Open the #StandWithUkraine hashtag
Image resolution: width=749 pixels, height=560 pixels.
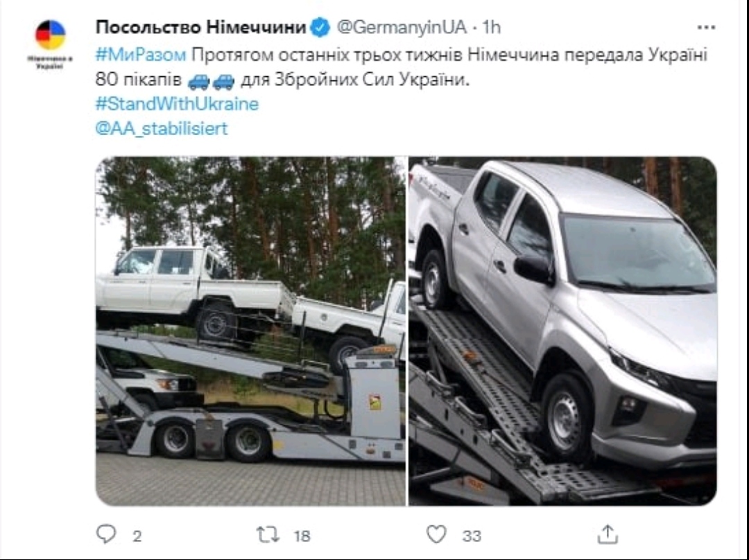178,104
